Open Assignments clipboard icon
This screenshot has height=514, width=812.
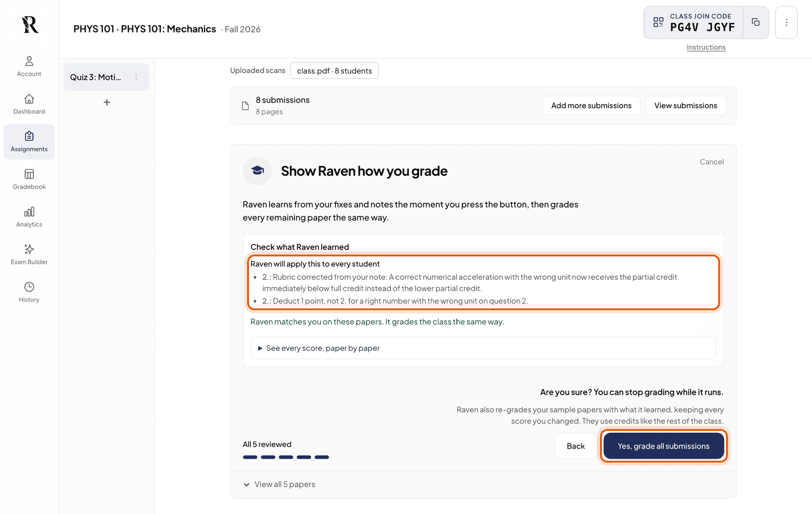point(29,136)
